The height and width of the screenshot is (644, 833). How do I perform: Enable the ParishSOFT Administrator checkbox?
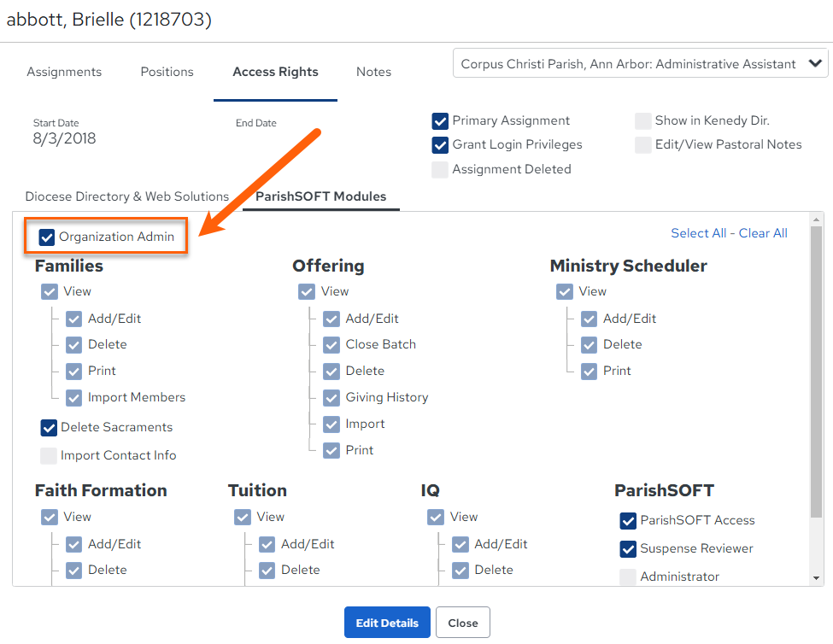(x=628, y=577)
